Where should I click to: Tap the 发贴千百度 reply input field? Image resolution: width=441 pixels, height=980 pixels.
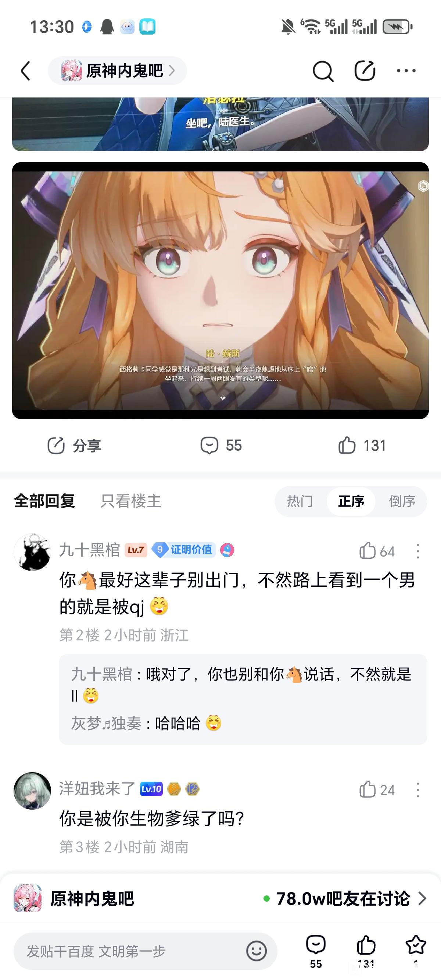click(x=145, y=951)
